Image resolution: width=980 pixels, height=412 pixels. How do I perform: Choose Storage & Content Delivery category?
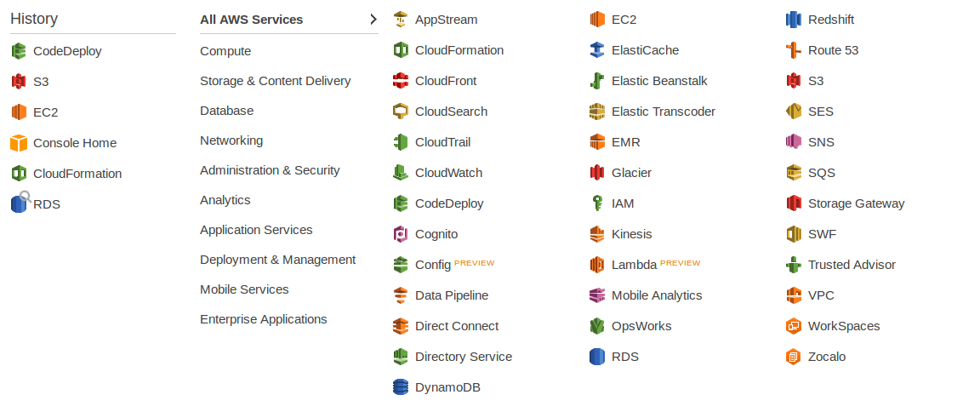coord(275,81)
